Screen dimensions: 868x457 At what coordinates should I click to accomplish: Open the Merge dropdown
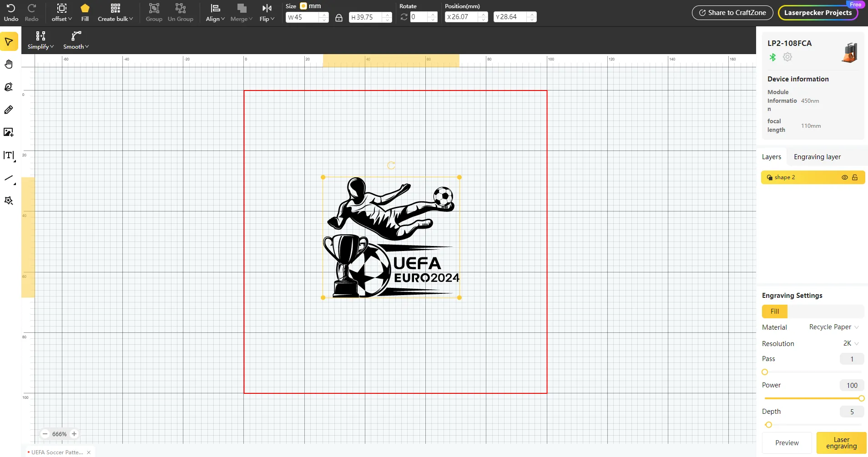241,13
